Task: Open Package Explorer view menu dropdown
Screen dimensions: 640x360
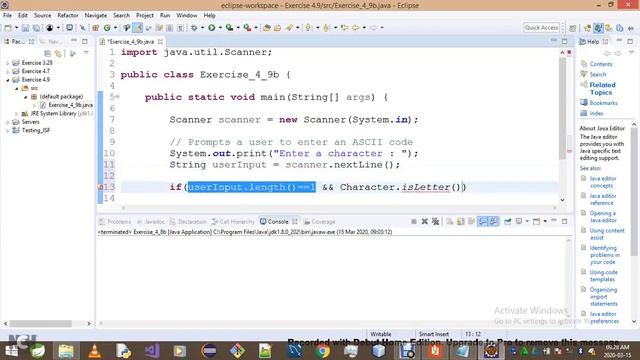Action: 86,53
